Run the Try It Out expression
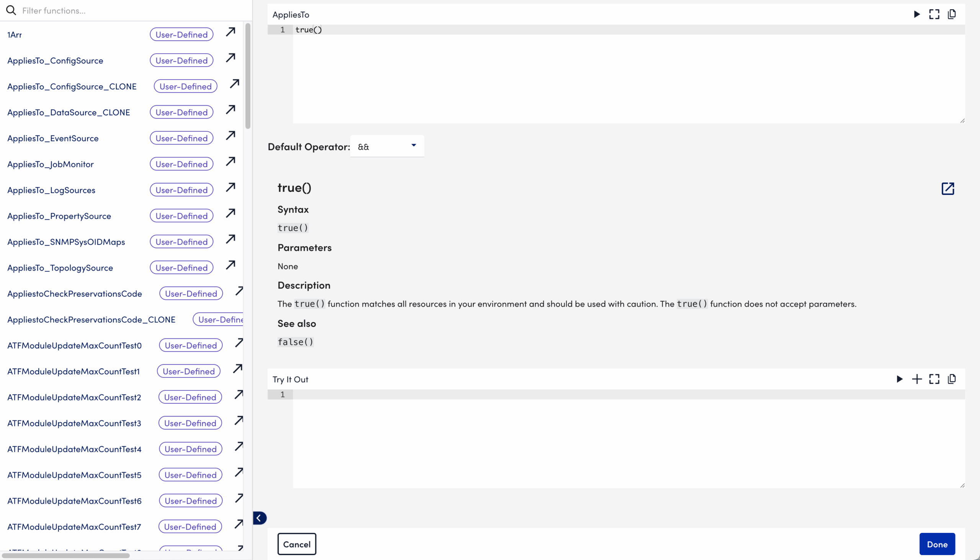 [900, 379]
